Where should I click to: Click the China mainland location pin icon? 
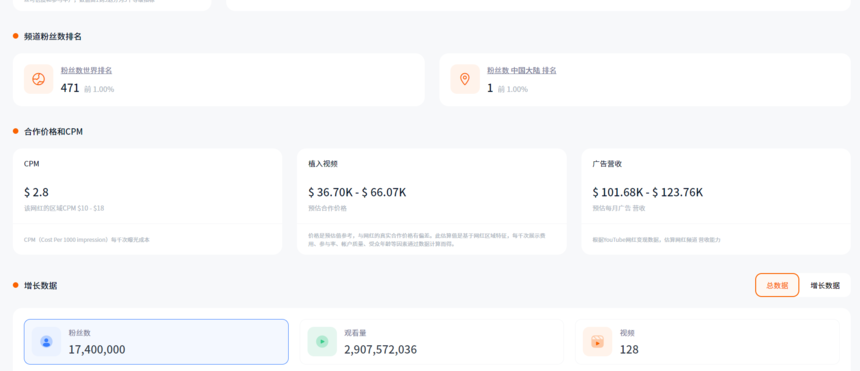465,79
